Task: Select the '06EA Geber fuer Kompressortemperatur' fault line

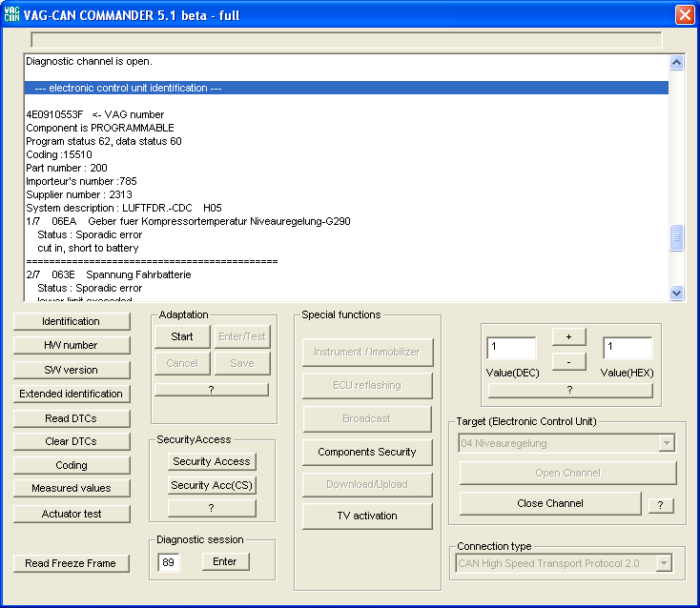Action: tap(346, 221)
